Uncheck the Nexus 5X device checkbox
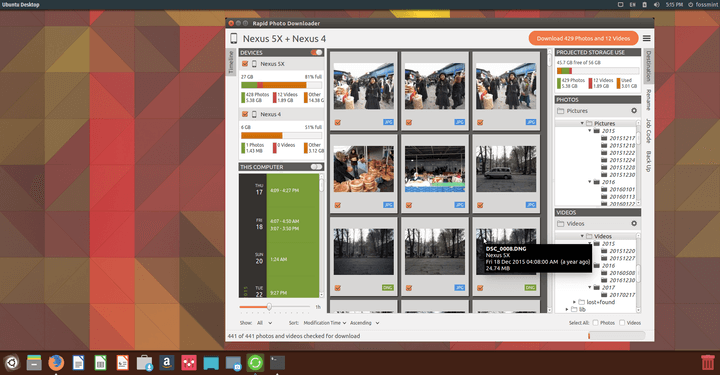720x375 pixels. click(245, 64)
